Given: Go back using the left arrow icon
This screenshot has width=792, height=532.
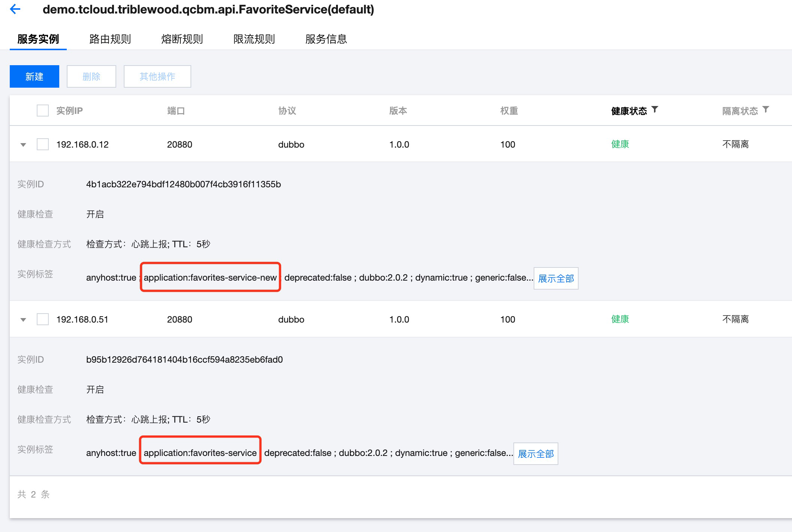Looking at the screenshot, I should [x=15, y=9].
